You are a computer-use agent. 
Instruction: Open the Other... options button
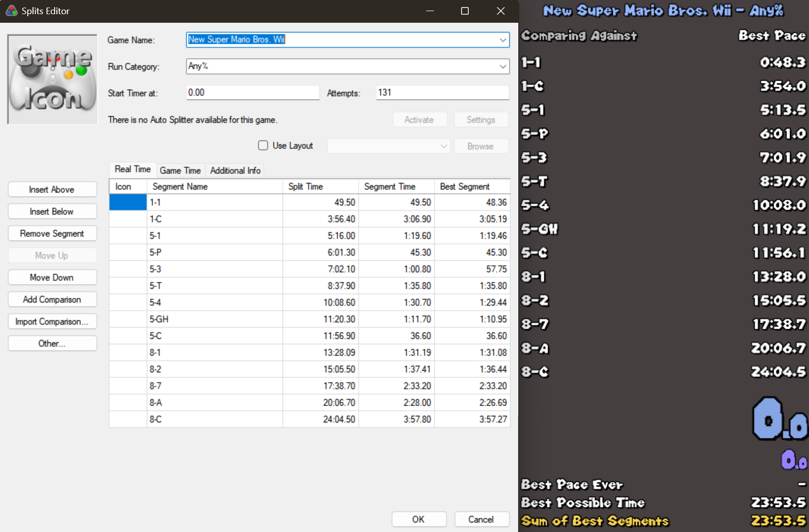[x=52, y=343]
